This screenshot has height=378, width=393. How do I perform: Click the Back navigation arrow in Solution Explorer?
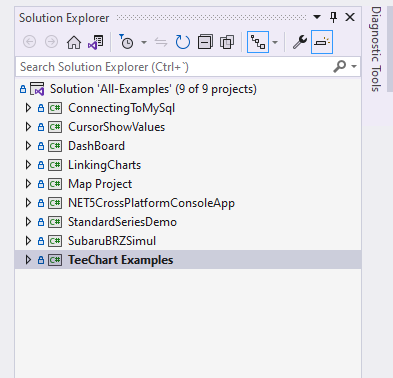point(30,42)
